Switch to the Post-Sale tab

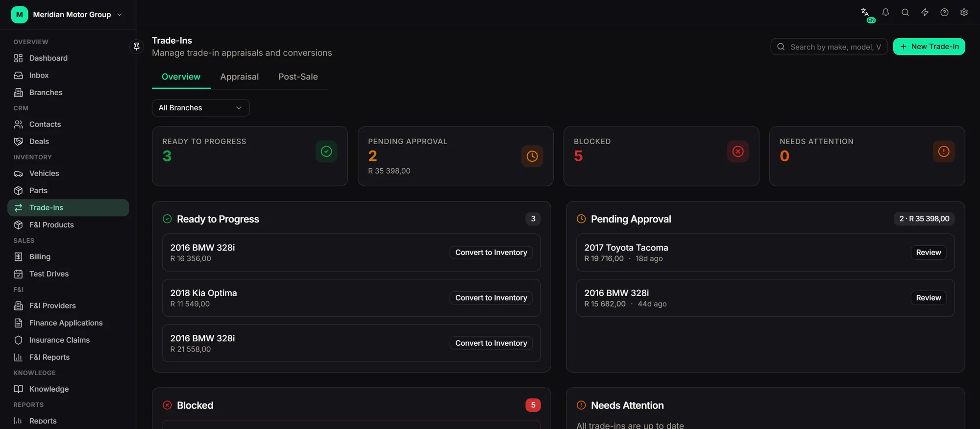(x=298, y=77)
